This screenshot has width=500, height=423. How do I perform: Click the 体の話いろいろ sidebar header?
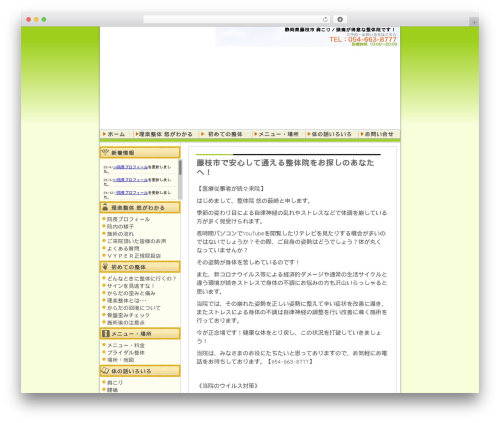[x=140, y=371]
